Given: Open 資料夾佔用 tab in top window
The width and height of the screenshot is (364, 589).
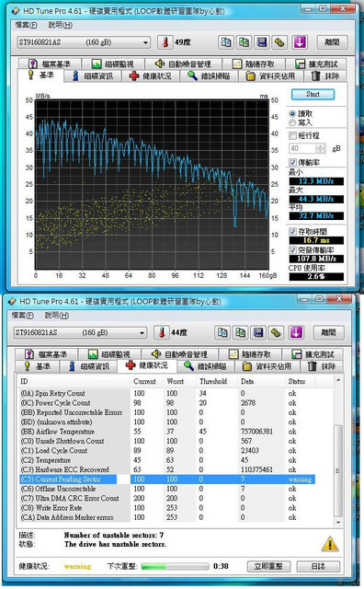Looking at the screenshot, I should point(271,76).
